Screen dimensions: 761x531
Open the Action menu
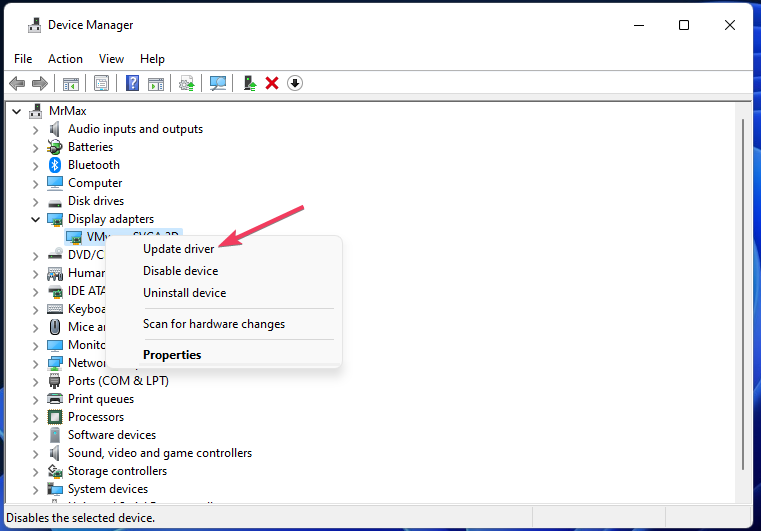[65, 59]
